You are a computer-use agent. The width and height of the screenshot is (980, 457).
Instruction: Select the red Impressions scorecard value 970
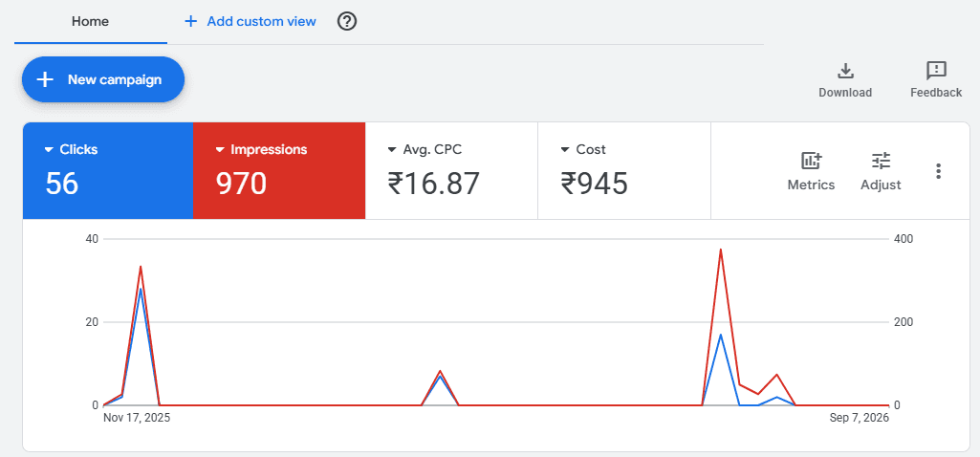pos(242,184)
